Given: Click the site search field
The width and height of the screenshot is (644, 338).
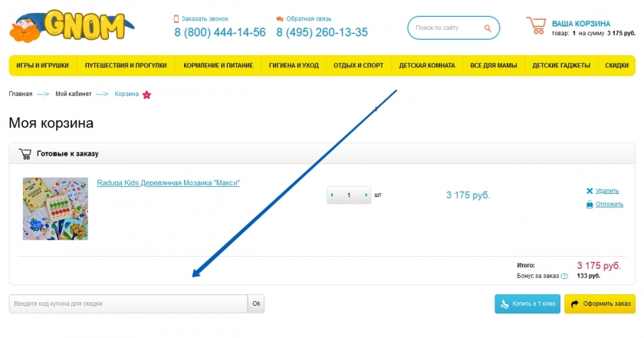Looking at the screenshot, I should (446, 28).
